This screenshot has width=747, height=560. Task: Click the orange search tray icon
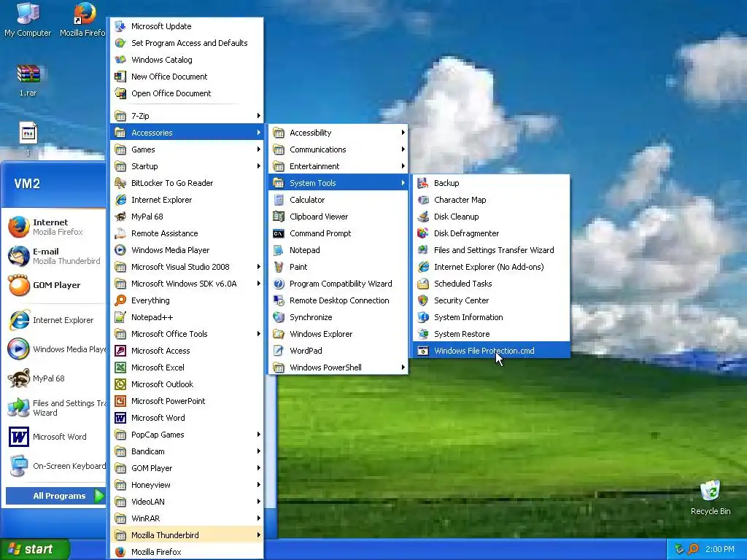693,549
